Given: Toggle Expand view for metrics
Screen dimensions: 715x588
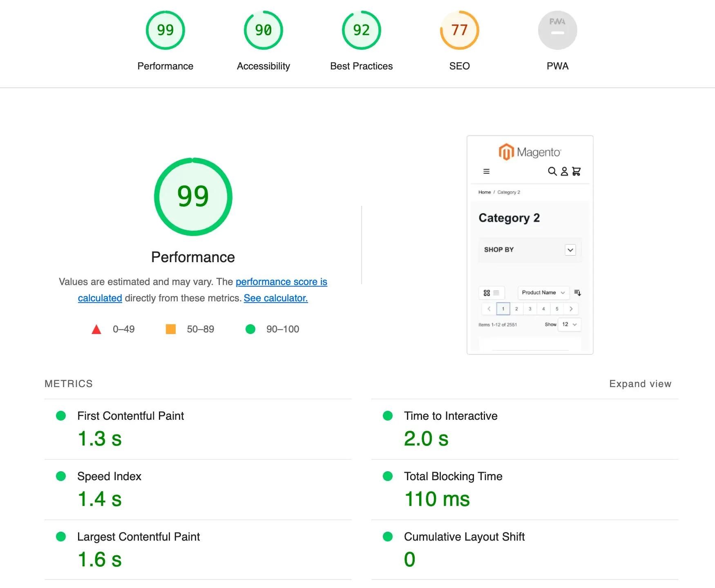Looking at the screenshot, I should tap(640, 384).
